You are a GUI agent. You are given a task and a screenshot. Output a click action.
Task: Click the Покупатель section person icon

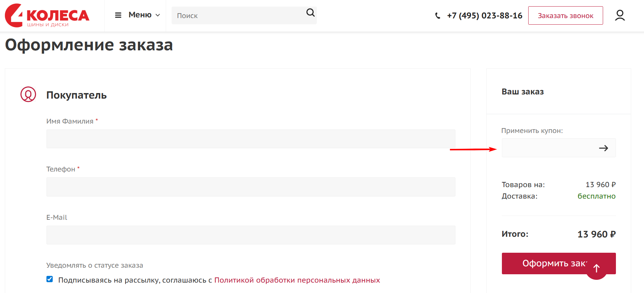point(28,94)
